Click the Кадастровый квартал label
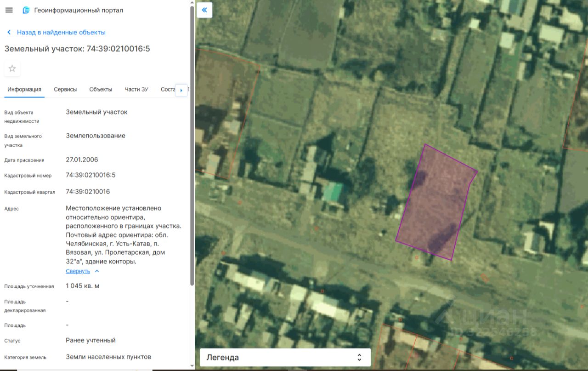This screenshot has height=371, width=588. tap(29, 192)
